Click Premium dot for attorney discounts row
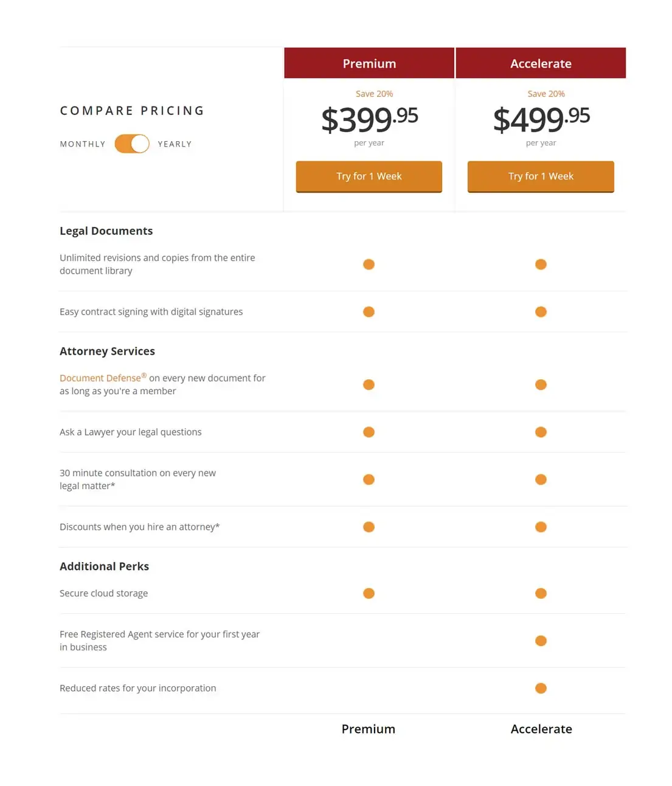The width and height of the screenshot is (672, 786). (x=369, y=527)
